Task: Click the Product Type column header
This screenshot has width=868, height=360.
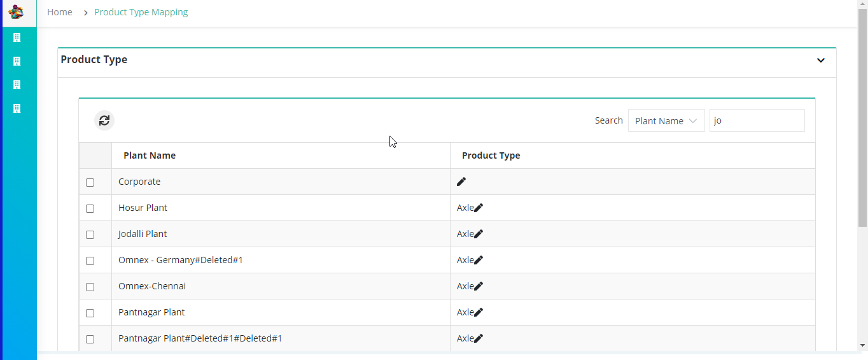Action: click(491, 155)
